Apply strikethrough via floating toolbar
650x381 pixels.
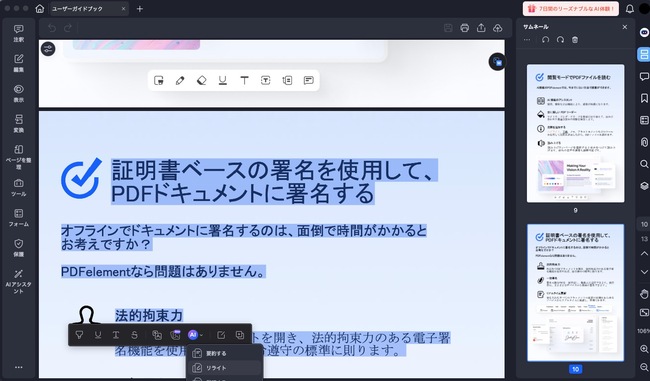tap(134, 335)
